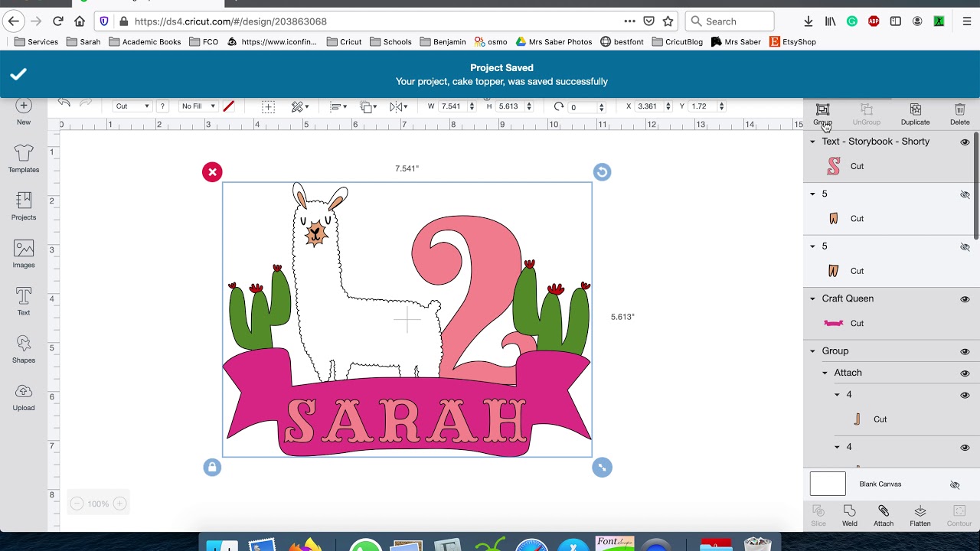Collapse the Group layer tree
This screenshot has height=551, width=980.
813,351
